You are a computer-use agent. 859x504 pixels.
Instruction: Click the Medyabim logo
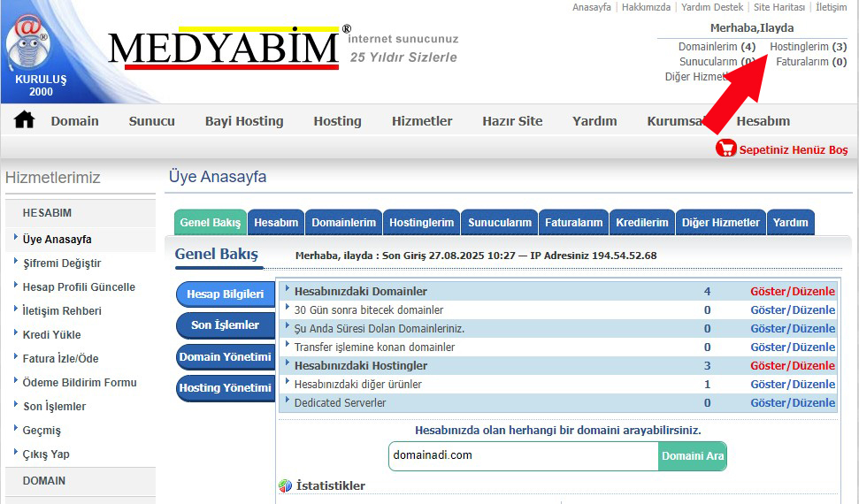pyautogui.click(x=223, y=49)
